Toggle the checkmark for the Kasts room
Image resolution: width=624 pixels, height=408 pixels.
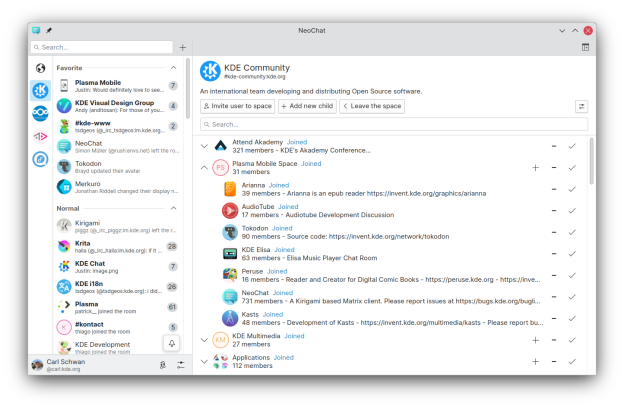[572, 318]
